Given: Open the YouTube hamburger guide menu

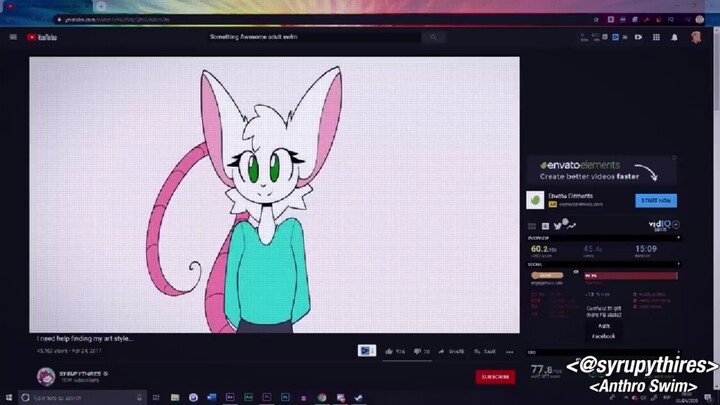Looking at the screenshot, I should (x=13, y=37).
